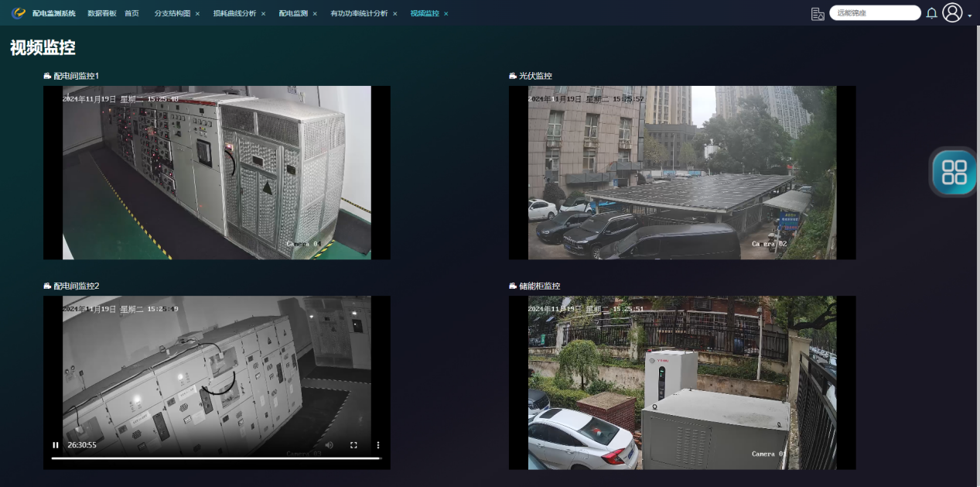Expand the user account dropdown arrow

(x=970, y=15)
